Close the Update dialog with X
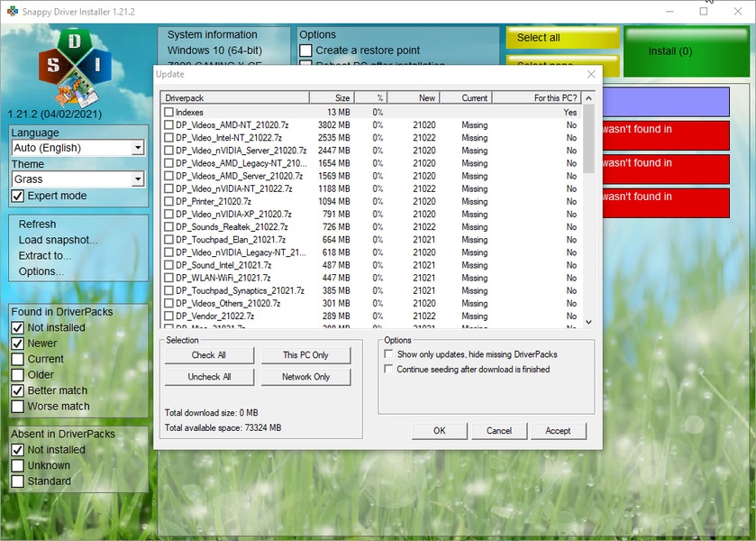Viewport: 756px width, 541px height. pyautogui.click(x=591, y=74)
